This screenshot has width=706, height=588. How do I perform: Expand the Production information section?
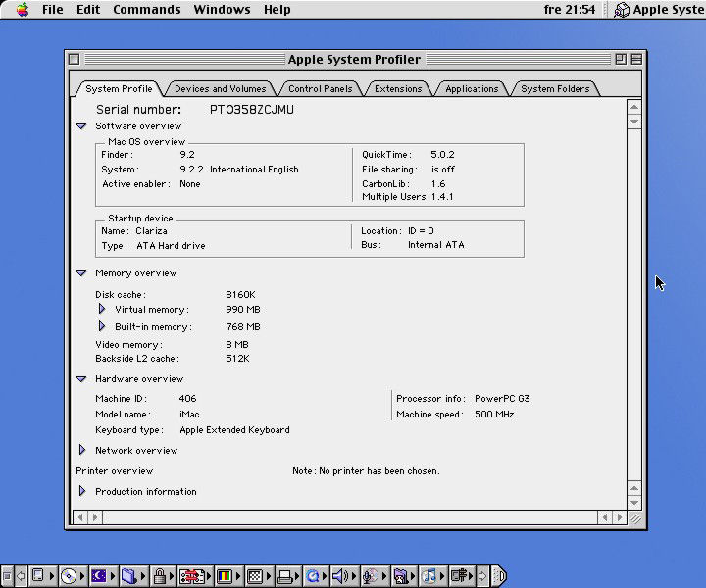click(x=82, y=491)
